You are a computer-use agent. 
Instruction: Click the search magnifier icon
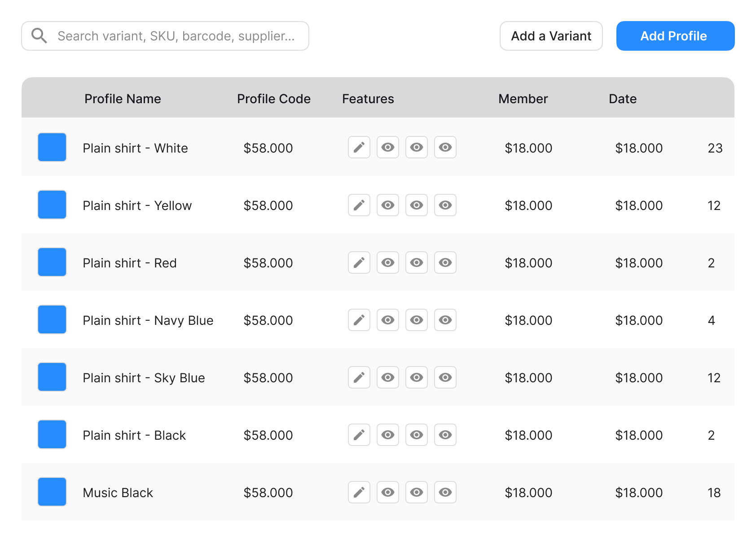click(40, 36)
